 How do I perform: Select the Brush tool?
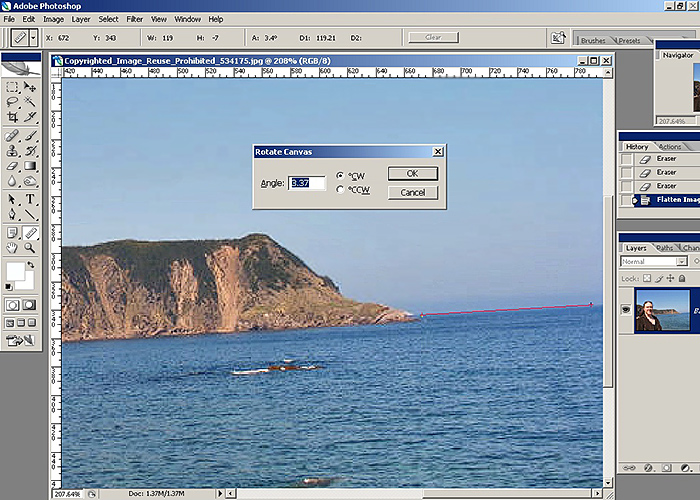pyautogui.click(x=30, y=135)
